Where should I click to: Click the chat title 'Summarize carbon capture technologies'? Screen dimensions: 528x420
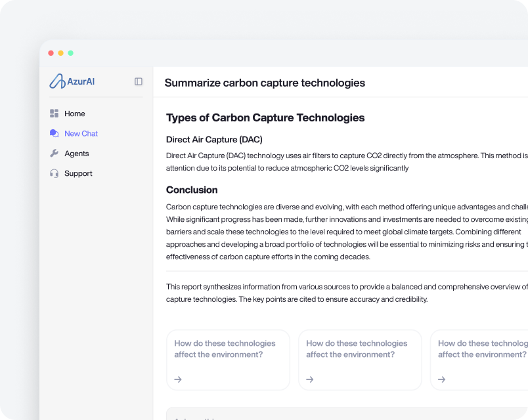coord(265,83)
